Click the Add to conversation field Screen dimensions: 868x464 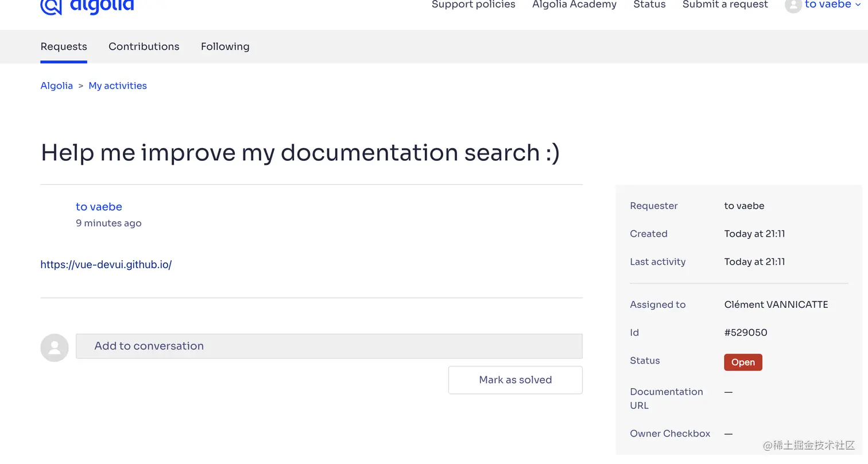329,346
